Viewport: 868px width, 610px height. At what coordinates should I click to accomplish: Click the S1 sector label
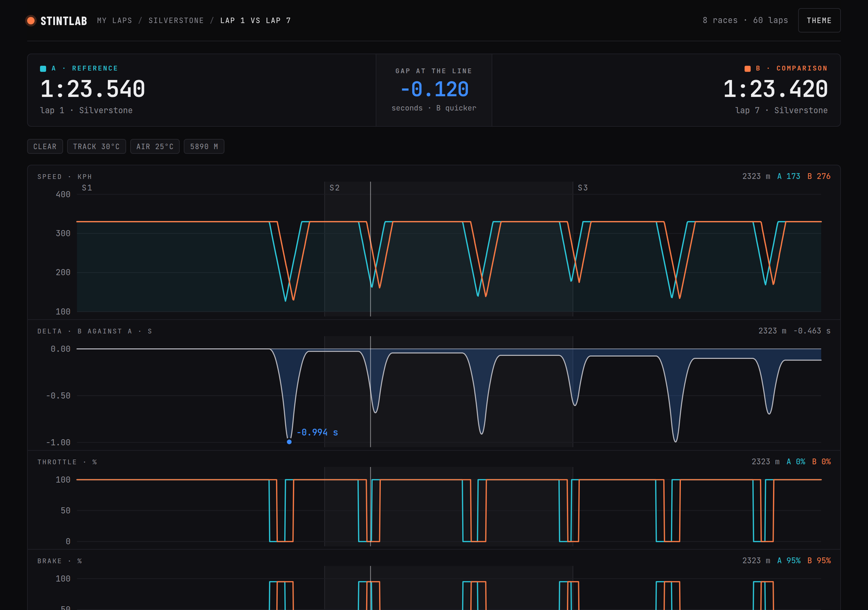[87, 188]
